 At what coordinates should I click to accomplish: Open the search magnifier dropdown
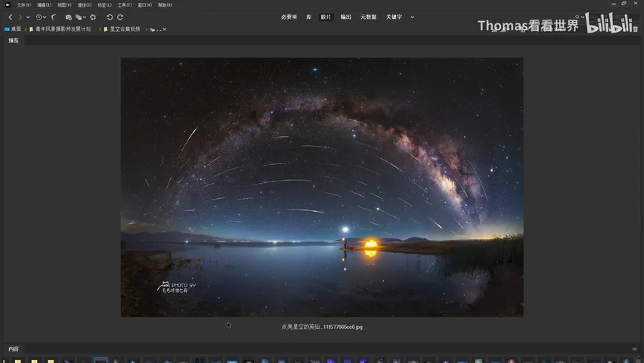point(580,17)
